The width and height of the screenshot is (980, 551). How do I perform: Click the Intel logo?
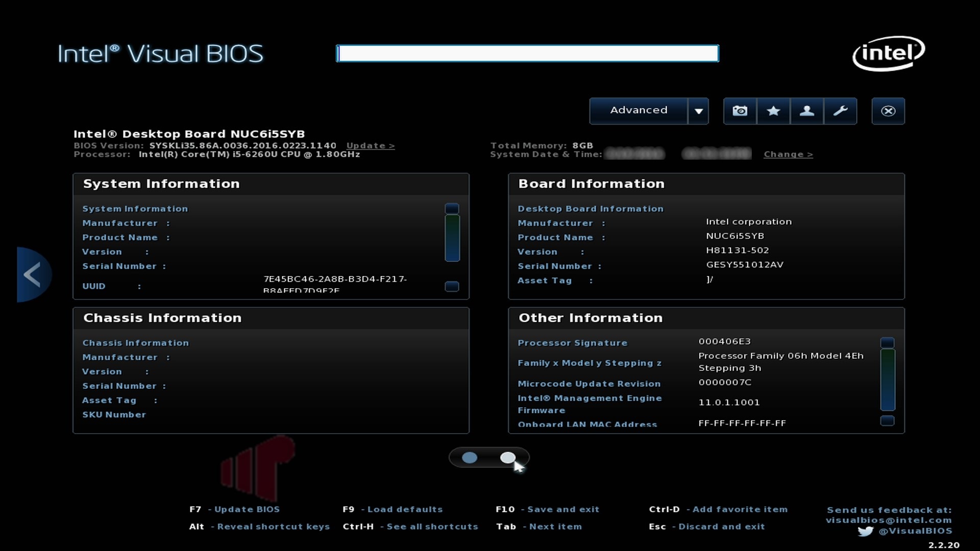click(889, 53)
